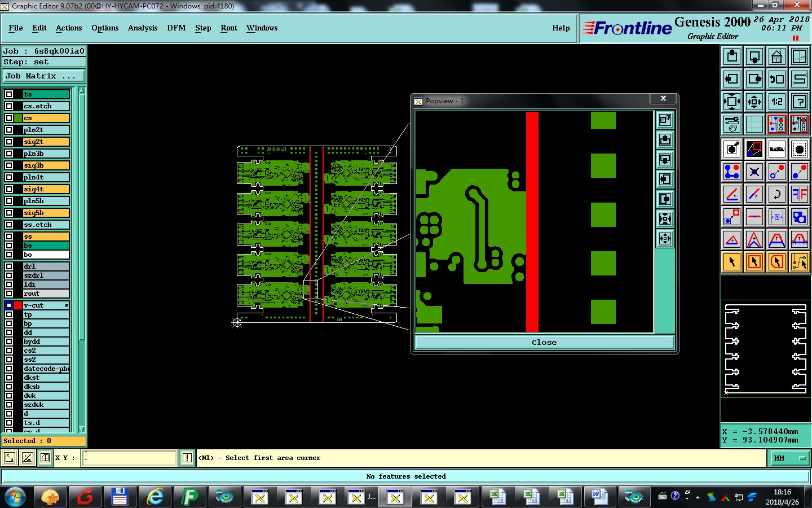The image size is (812, 508).
Task: Open the Help menu button
Action: tap(561, 28)
